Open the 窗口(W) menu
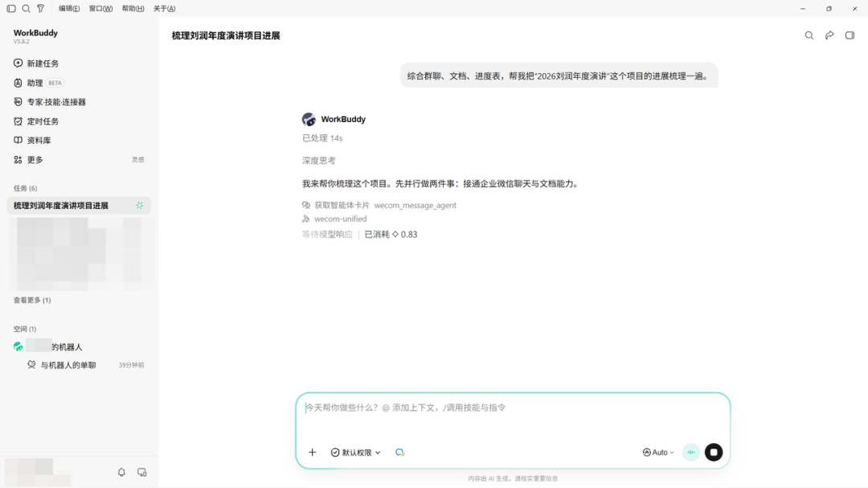The width and height of the screenshot is (868, 488). point(100,8)
